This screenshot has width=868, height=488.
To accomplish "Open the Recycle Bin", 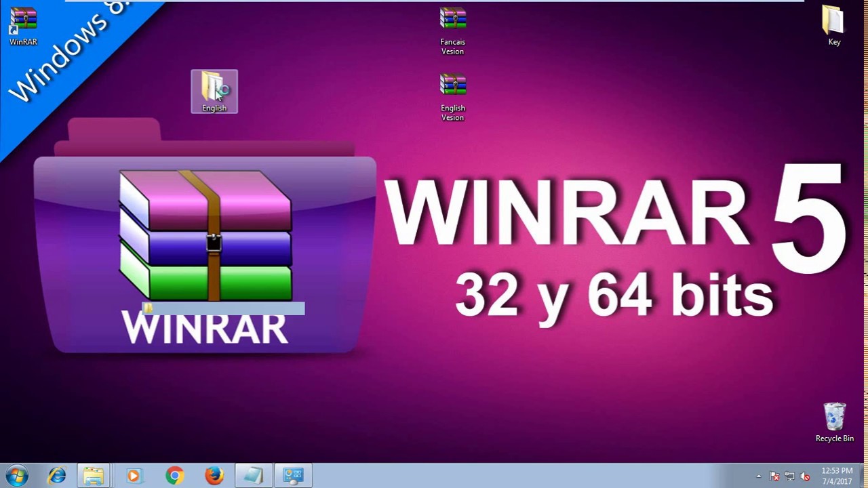I will click(834, 422).
